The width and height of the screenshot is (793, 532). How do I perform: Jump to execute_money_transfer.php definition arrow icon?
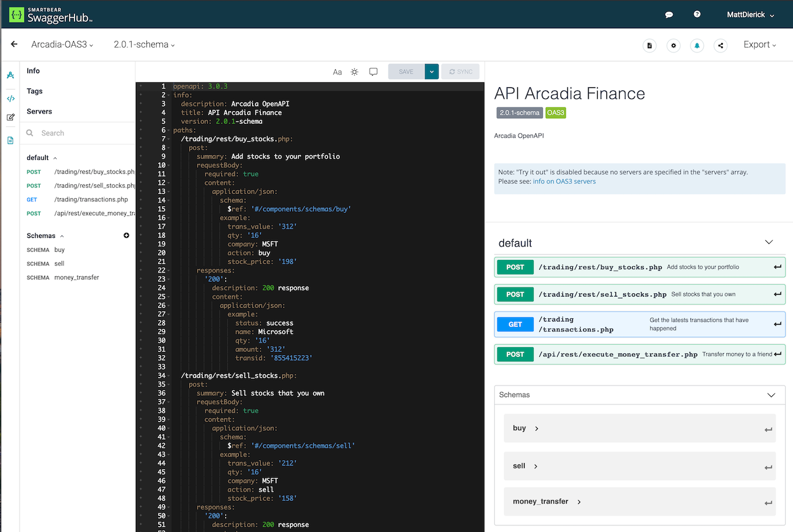(778, 354)
